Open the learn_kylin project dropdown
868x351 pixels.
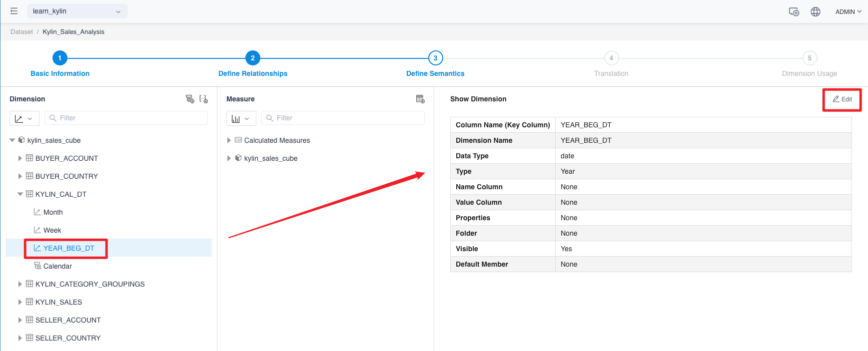coord(77,11)
